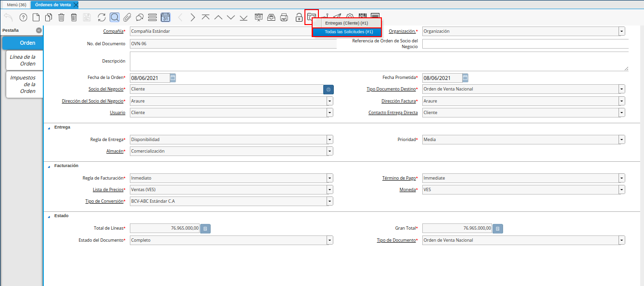Click into the Descripción text field
The image size is (644, 286).
tap(379, 62)
